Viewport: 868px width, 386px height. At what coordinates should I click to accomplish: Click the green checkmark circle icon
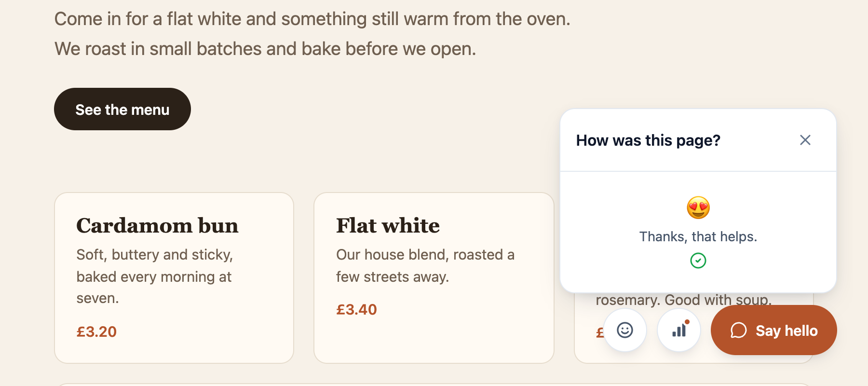coord(698,261)
